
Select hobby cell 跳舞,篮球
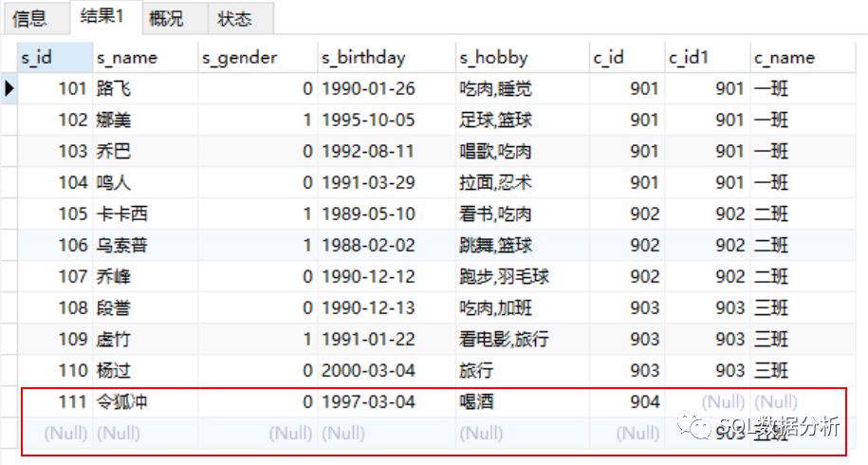tap(522, 245)
